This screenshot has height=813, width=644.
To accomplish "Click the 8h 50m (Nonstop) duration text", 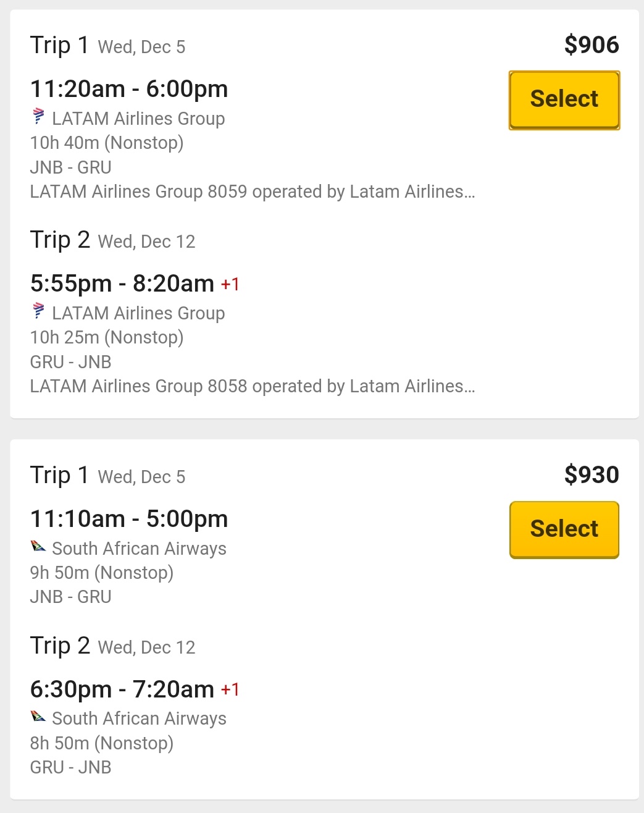I will [102, 743].
